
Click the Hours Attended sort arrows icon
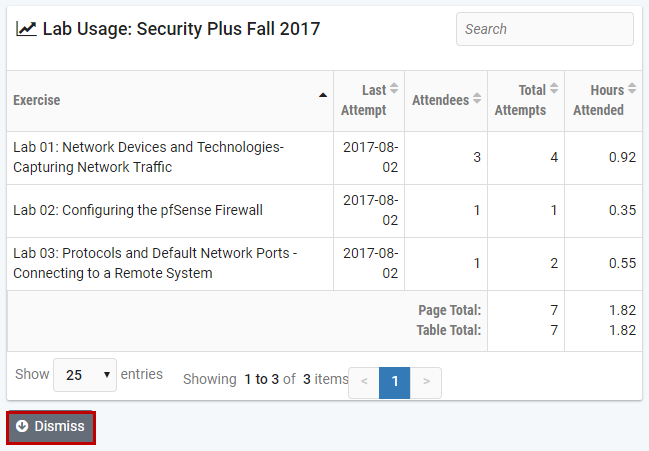[632, 89]
